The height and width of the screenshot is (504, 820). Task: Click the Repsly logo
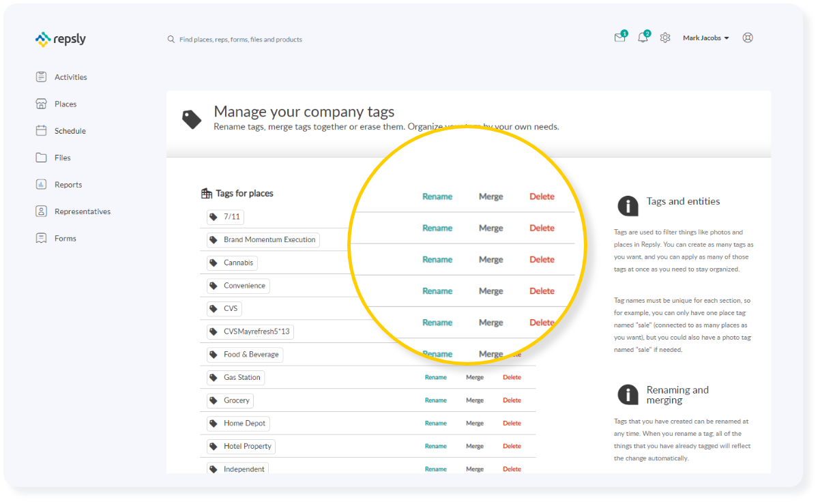coord(61,39)
